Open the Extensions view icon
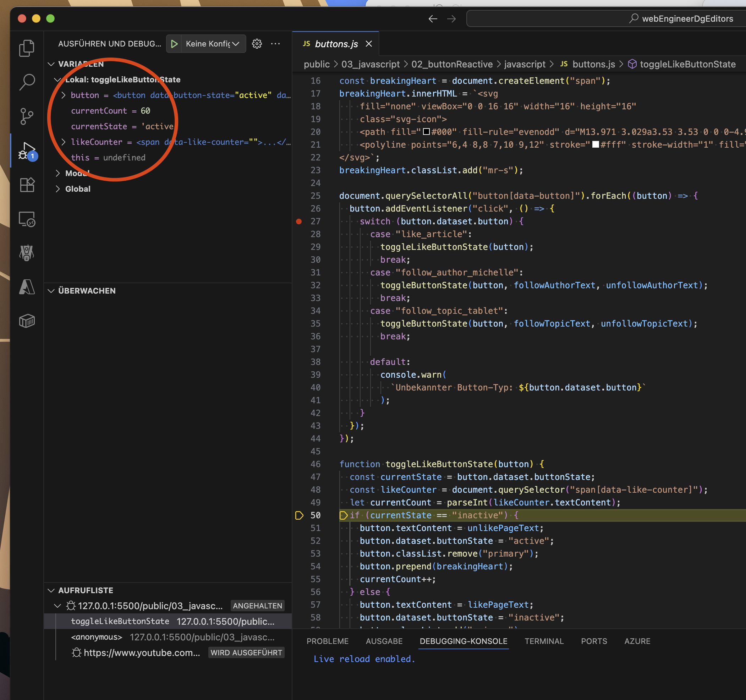This screenshot has width=746, height=700. [x=27, y=185]
